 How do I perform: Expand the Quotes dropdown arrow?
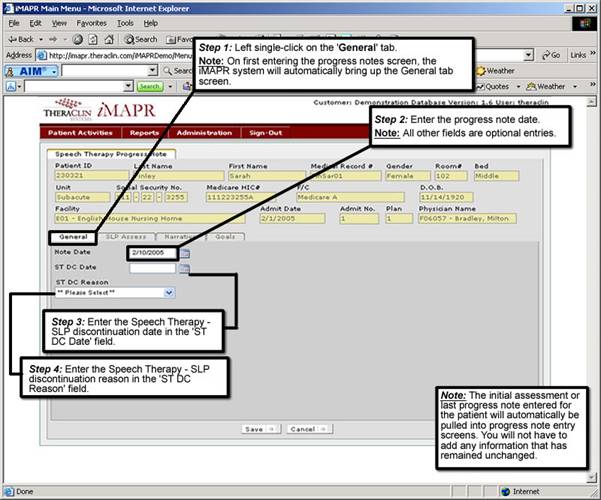coord(518,87)
